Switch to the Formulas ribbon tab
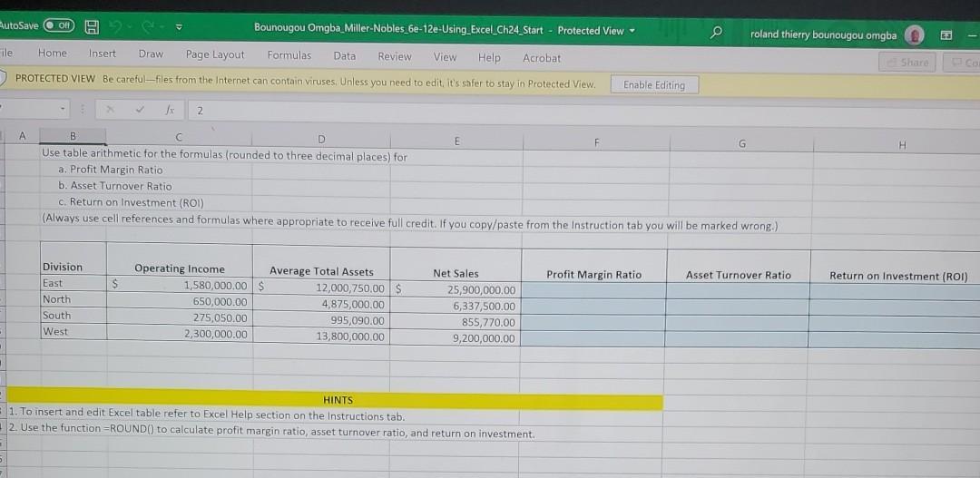 (289, 55)
